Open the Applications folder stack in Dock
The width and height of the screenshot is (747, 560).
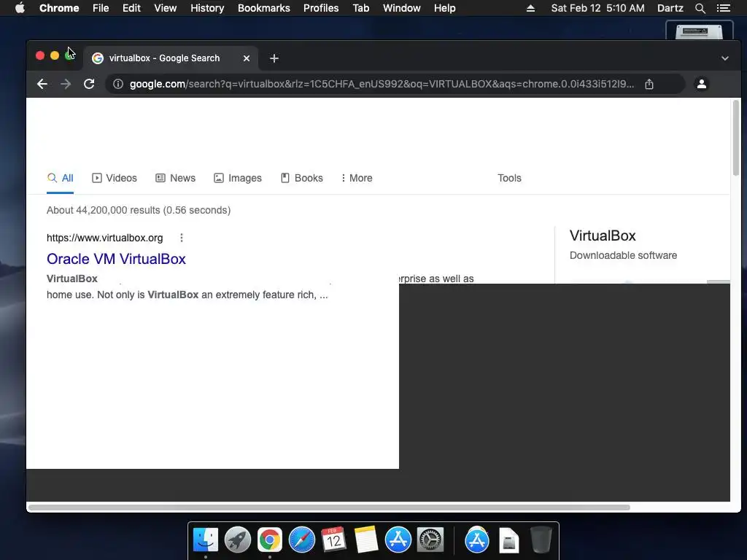[477, 540]
